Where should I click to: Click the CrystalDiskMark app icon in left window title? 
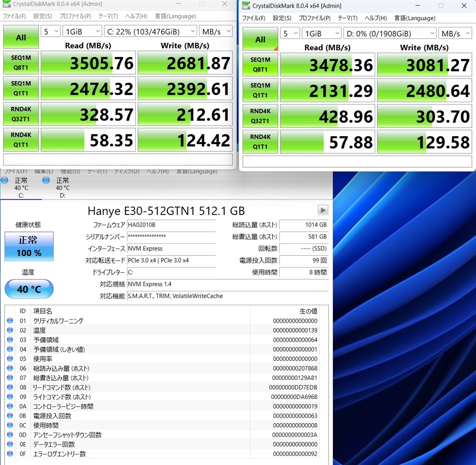[7, 4]
